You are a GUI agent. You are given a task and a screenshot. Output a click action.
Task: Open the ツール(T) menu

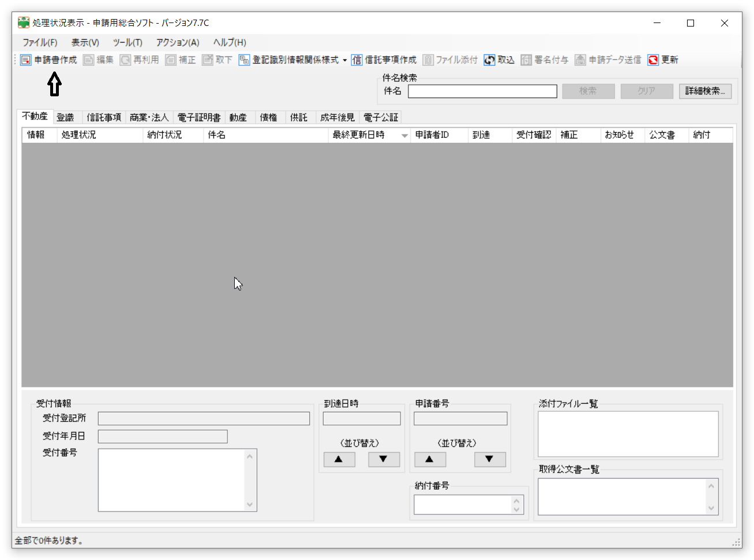pyautogui.click(x=127, y=42)
